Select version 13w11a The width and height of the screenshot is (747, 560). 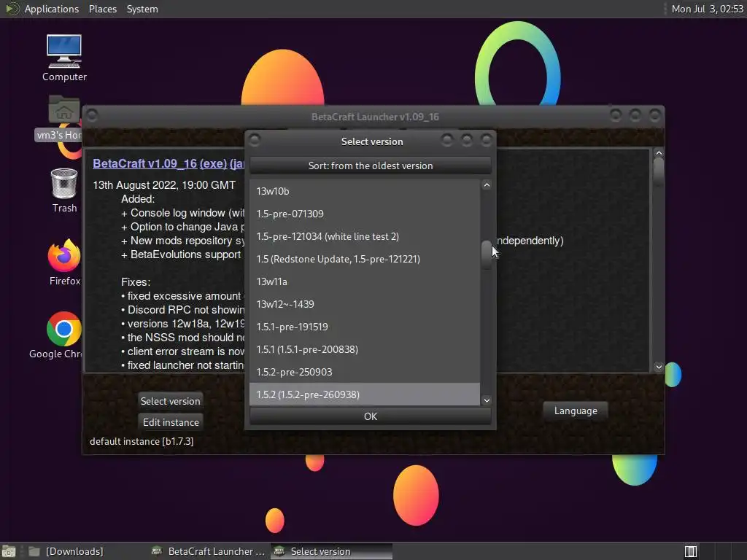[365, 281]
